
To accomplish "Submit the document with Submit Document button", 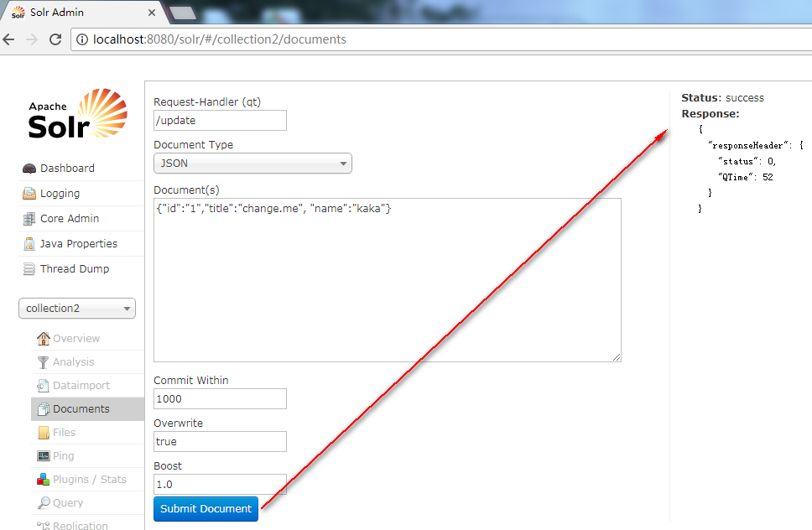I will 206,509.
